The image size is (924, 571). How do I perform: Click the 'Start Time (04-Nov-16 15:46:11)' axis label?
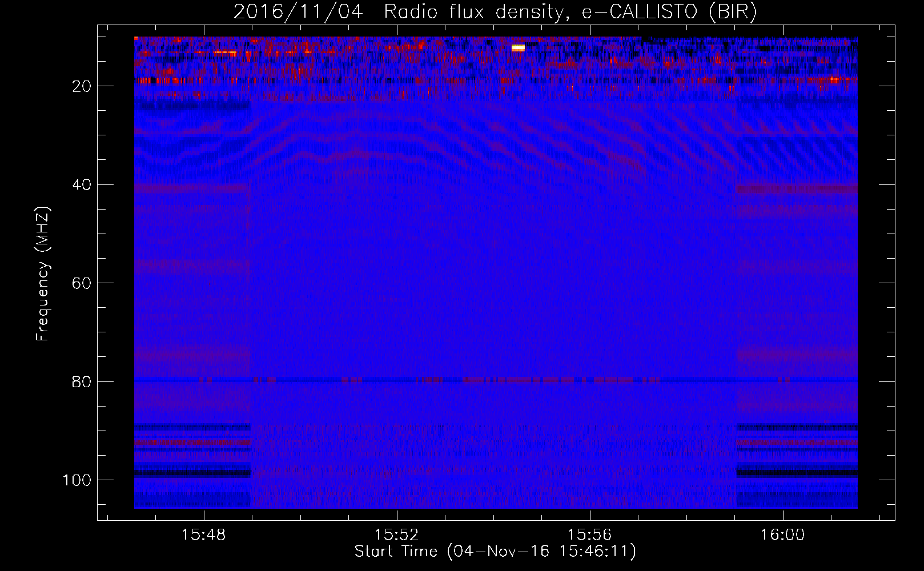(495, 552)
